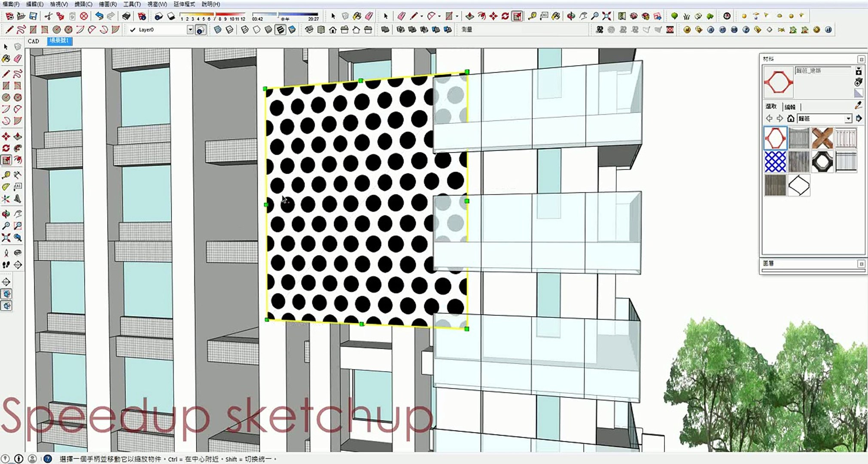Image resolution: width=868 pixels, height=464 pixels.
Task: Switch to the 編輯 tab in materials panel
Action: pos(789,107)
